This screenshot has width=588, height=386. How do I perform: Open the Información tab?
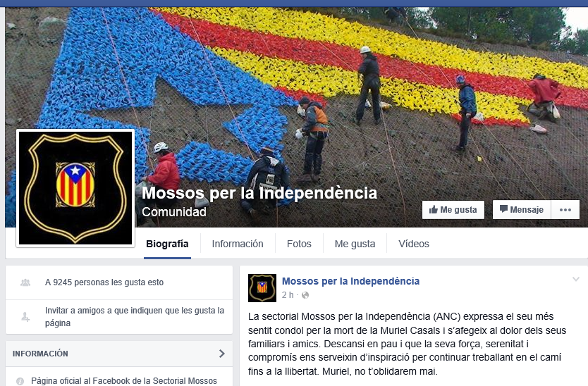(238, 244)
